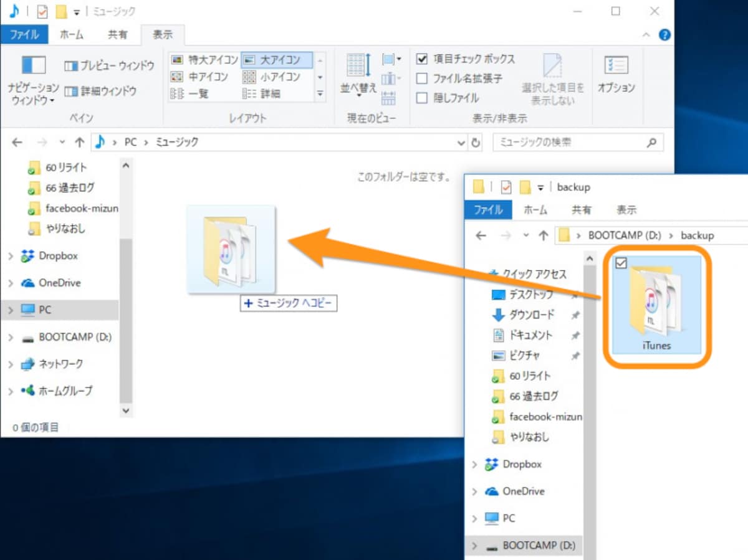Open Explorer help question mark icon
The height and width of the screenshot is (560, 748).
coord(664,35)
